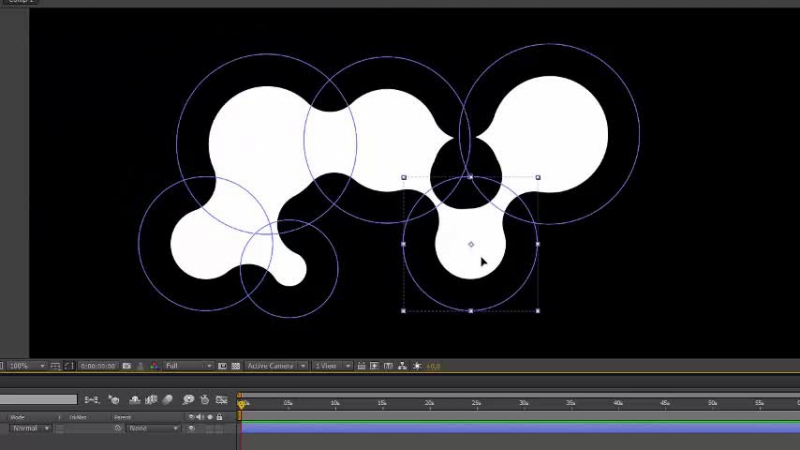Viewport: 800px width, 450px height.
Task: Toggle the layer's solo switch
Action: point(210,429)
